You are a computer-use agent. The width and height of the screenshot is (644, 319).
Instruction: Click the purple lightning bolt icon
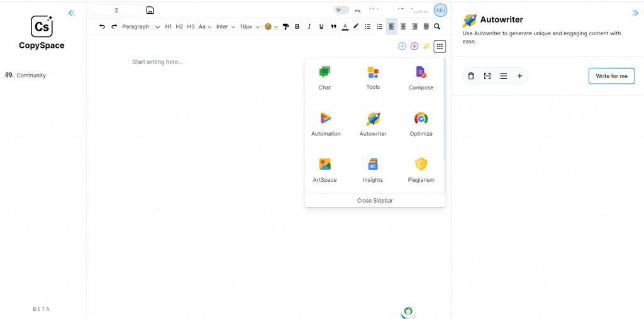pyautogui.click(x=414, y=47)
